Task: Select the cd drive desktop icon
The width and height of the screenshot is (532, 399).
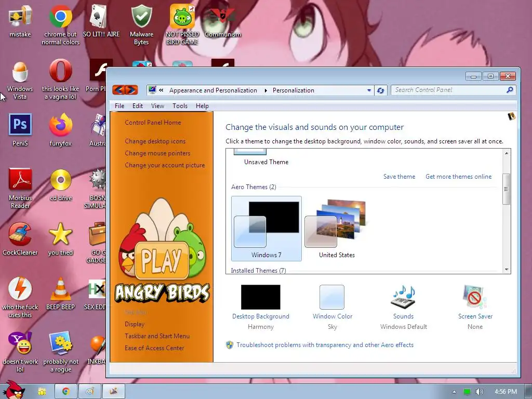Action: pos(60,185)
